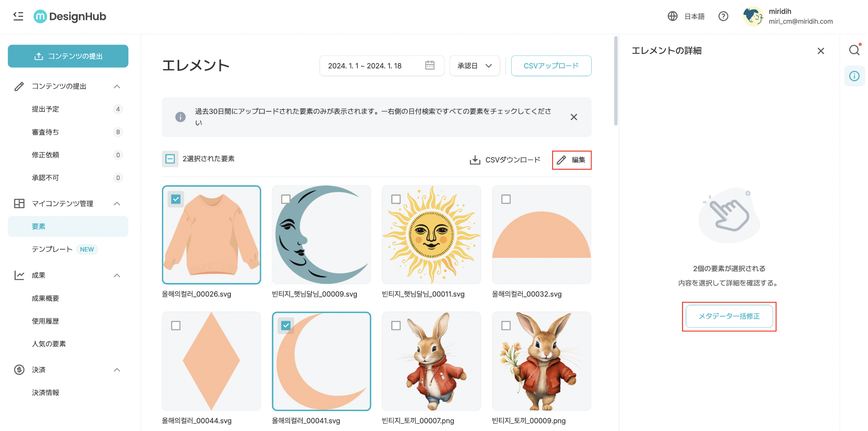Click the globe language icon
The height and width of the screenshot is (431, 868).
(672, 16)
